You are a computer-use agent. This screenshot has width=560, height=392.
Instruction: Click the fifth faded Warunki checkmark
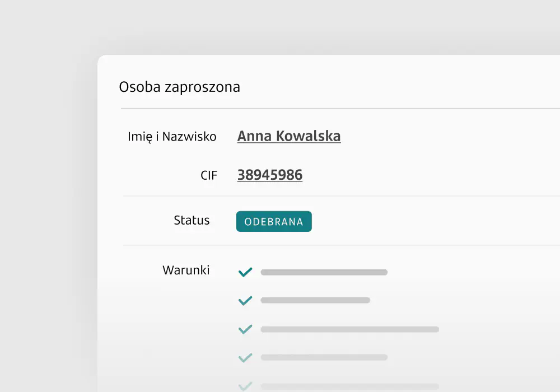tap(245, 385)
